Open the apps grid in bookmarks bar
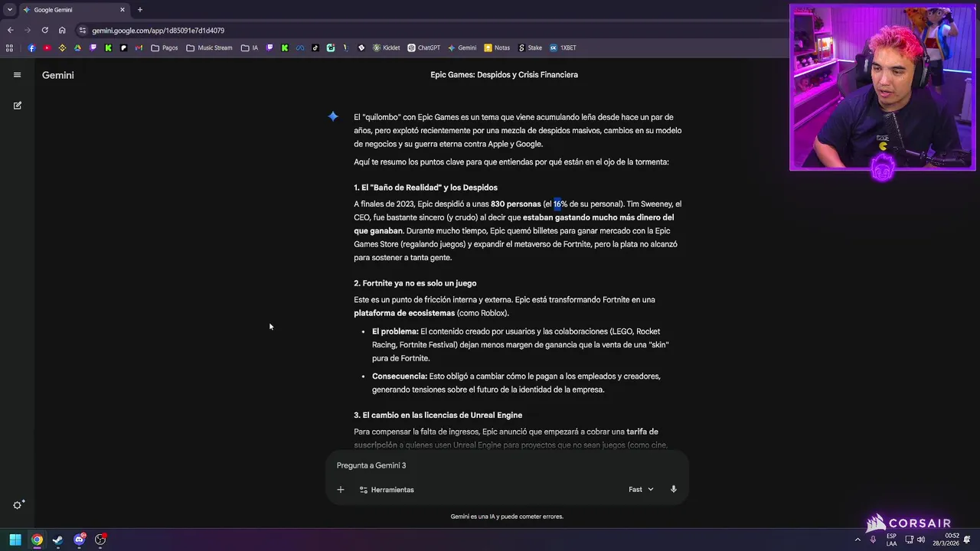 tap(9, 47)
